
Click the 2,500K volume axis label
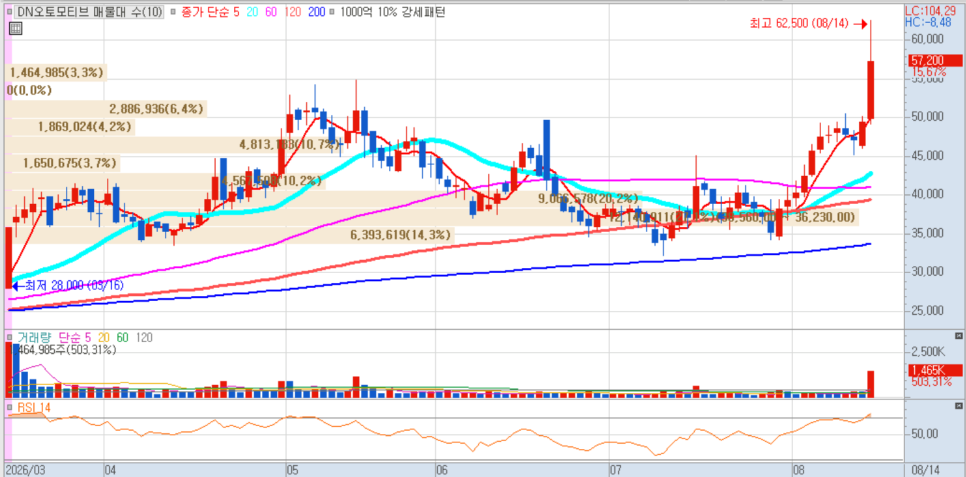tap(928, 352)
